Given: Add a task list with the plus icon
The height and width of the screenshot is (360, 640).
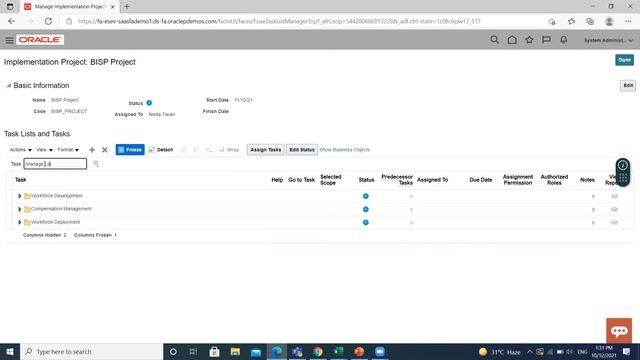Looking at the screenshot, I should coord(92,150).
